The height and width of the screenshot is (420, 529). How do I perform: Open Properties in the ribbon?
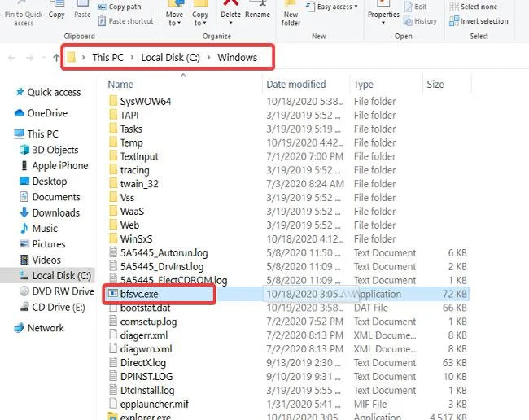coord(383,14)
